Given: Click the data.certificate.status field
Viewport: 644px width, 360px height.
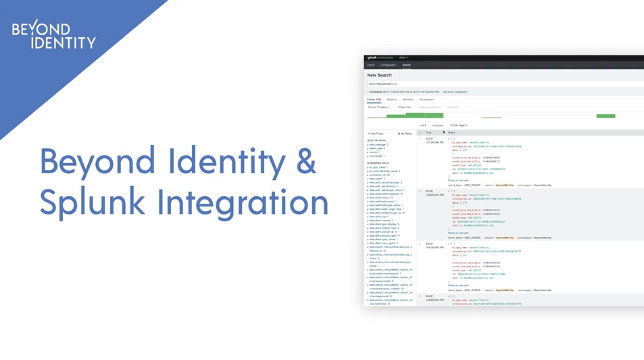Looking at the screenshot, I should click(382, 202).
